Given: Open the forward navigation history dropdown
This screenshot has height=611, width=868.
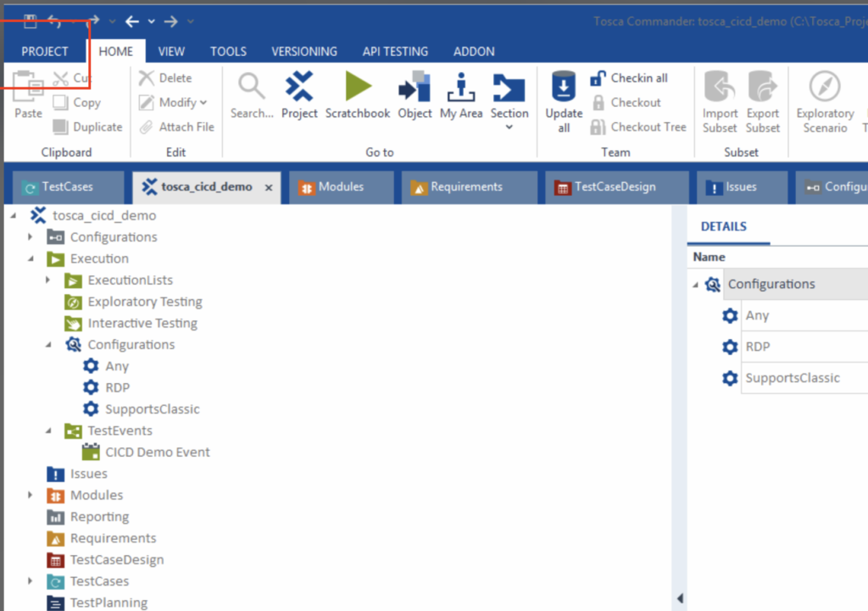Looking at the screenshot, I should click(191, 21).
